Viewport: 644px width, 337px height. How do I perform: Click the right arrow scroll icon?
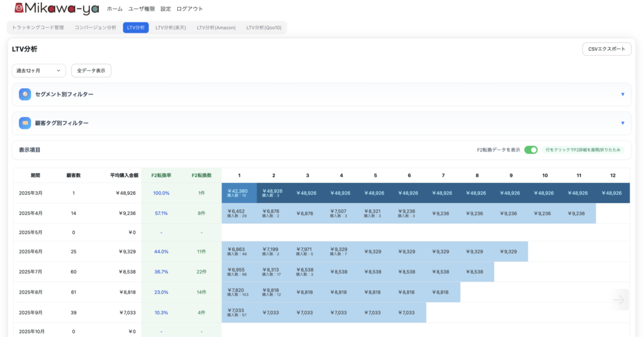pos(619,300)
